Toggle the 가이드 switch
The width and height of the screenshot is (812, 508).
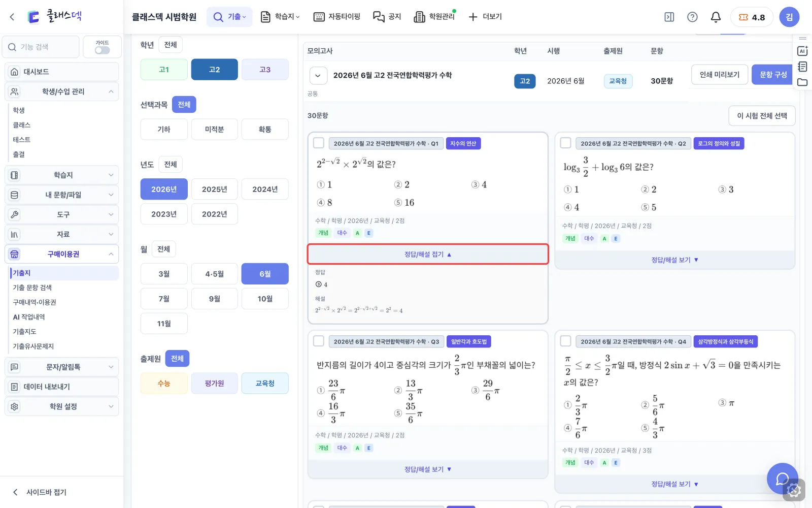click(102, 50)
